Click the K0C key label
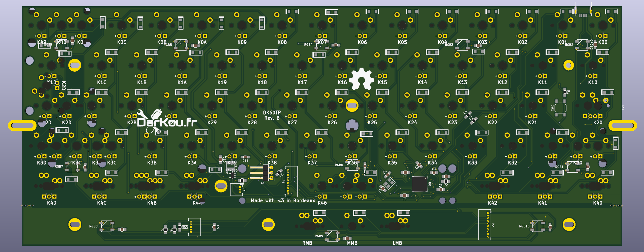 point(122,42)
